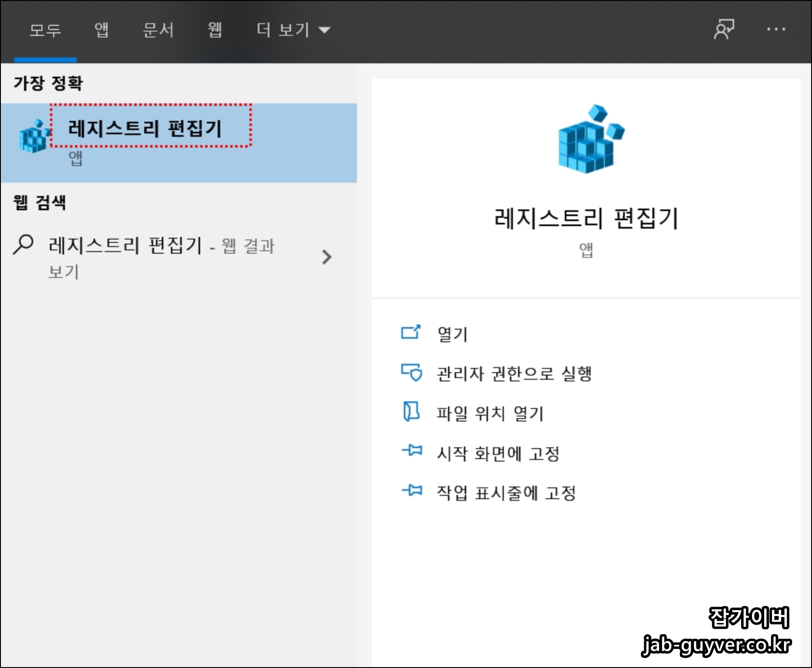Choose 시작 화면에 고정

498,453
